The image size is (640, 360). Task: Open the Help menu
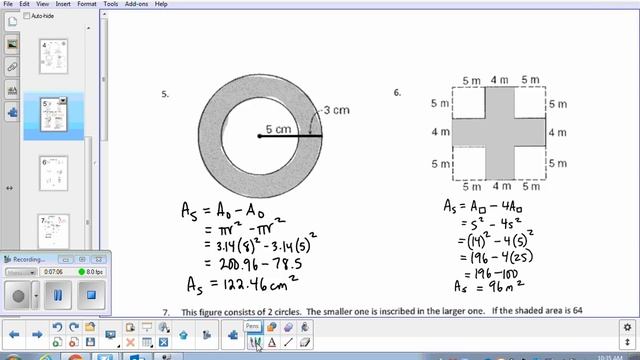(161, 4)
